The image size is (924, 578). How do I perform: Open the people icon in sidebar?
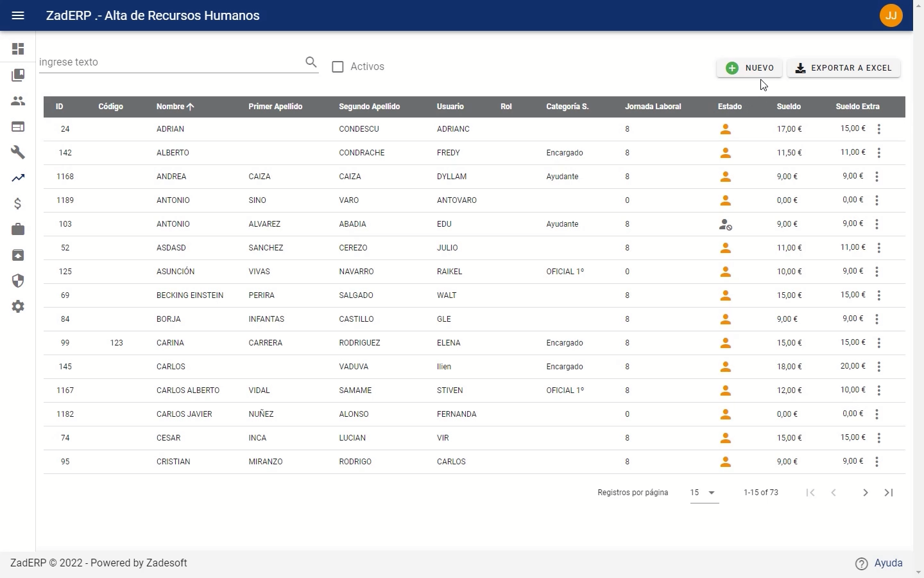click(x=18, y=101)
